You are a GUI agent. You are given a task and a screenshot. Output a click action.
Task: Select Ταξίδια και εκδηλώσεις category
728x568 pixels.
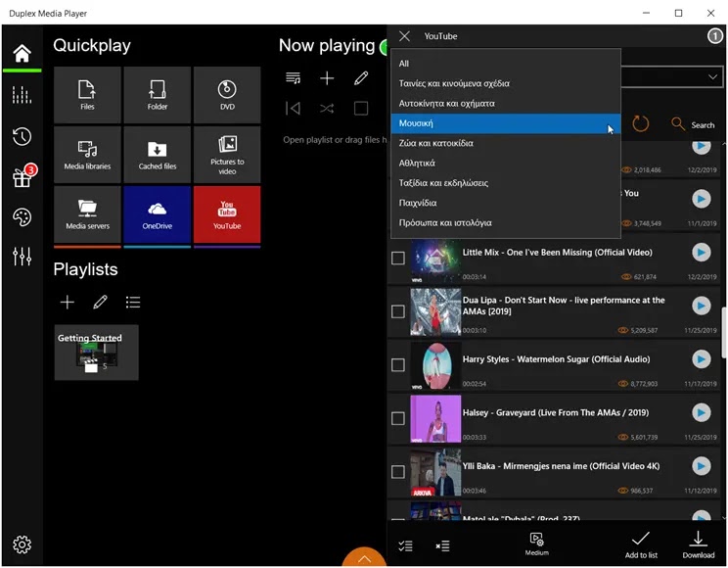pyautogui.click(x=506, y=183)
